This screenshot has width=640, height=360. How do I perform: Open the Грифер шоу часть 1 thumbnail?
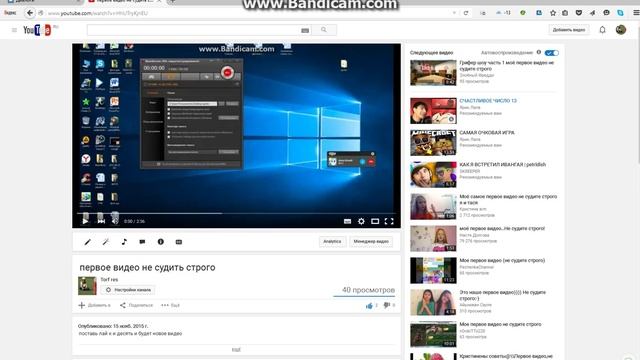pos(433,73)
